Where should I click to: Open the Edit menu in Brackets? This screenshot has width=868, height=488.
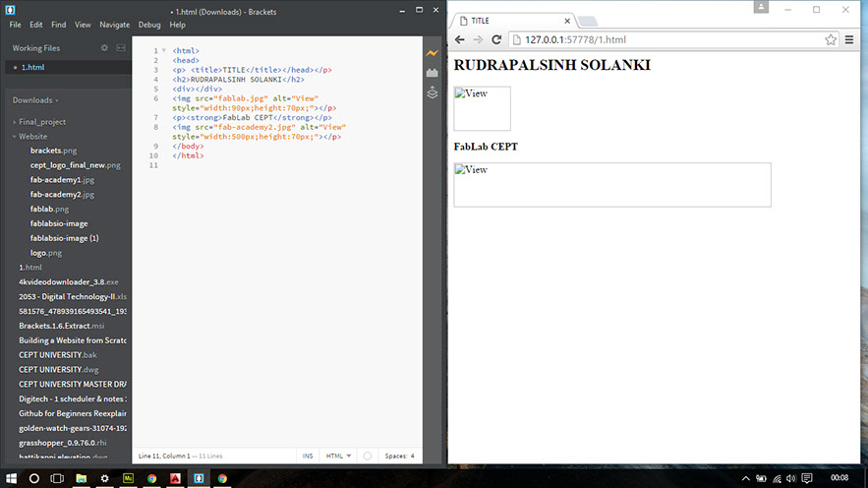coord(36,25)
